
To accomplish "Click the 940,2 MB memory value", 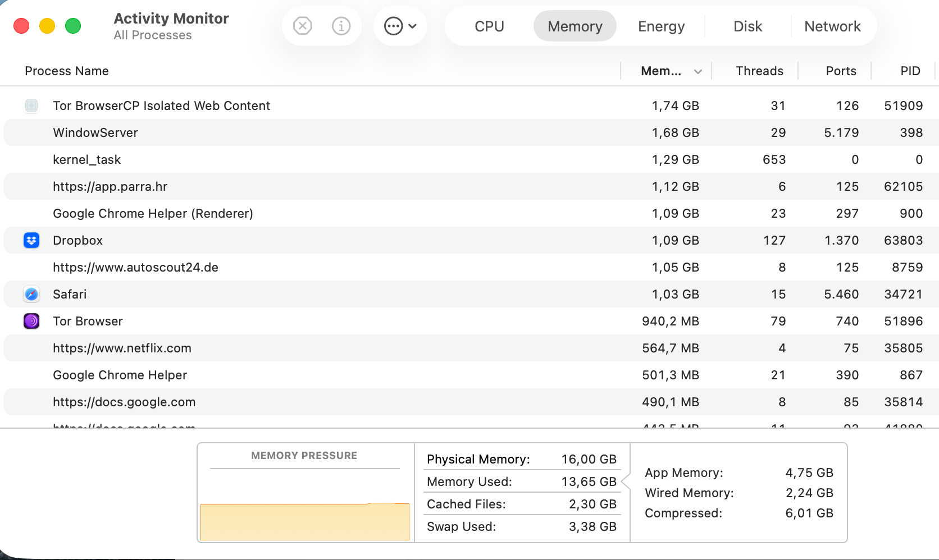I will click(671, 322).
